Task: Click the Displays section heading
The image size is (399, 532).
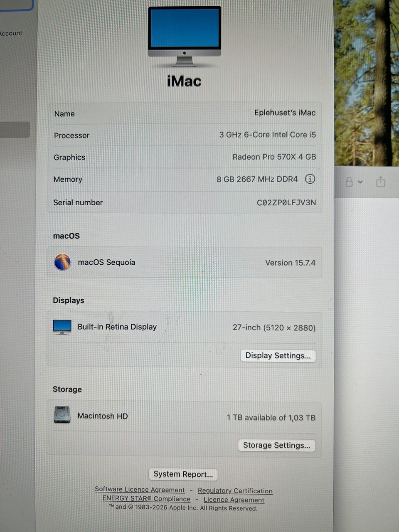Action: tap(69, 300)
